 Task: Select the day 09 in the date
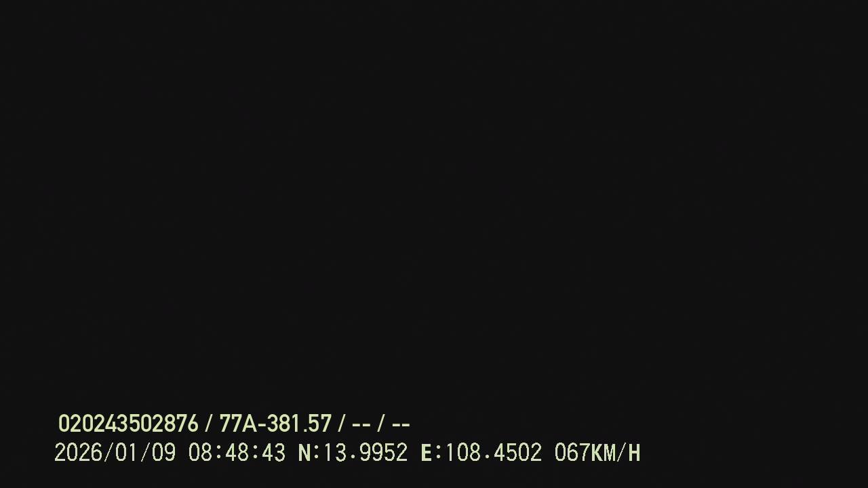pos(163,453)
